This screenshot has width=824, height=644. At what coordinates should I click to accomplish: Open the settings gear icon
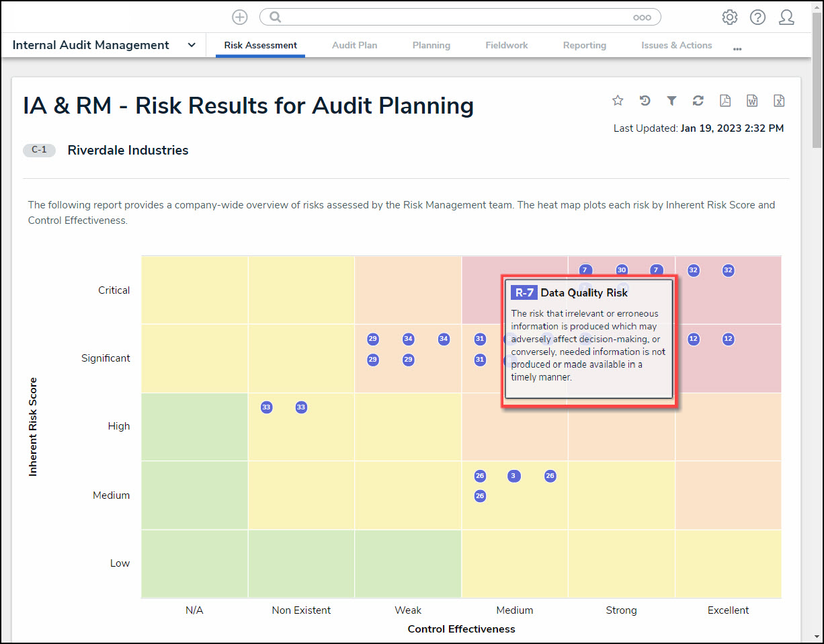coord(729,17)
